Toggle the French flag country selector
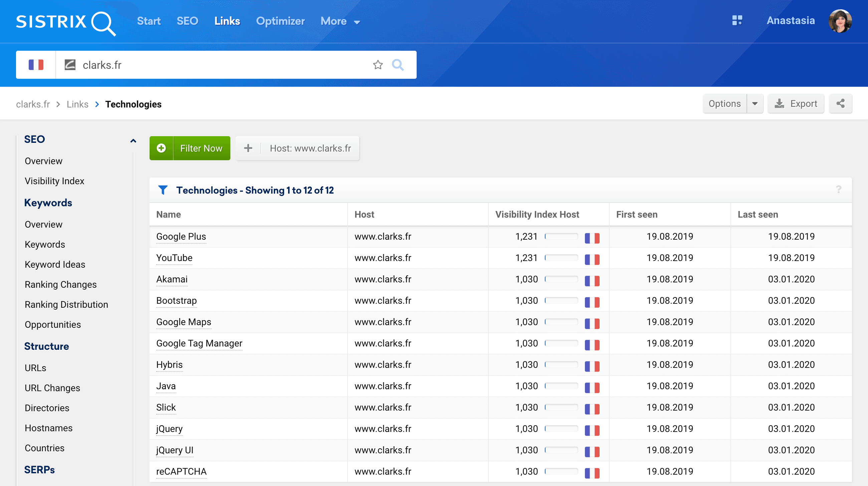 [36, 64]
